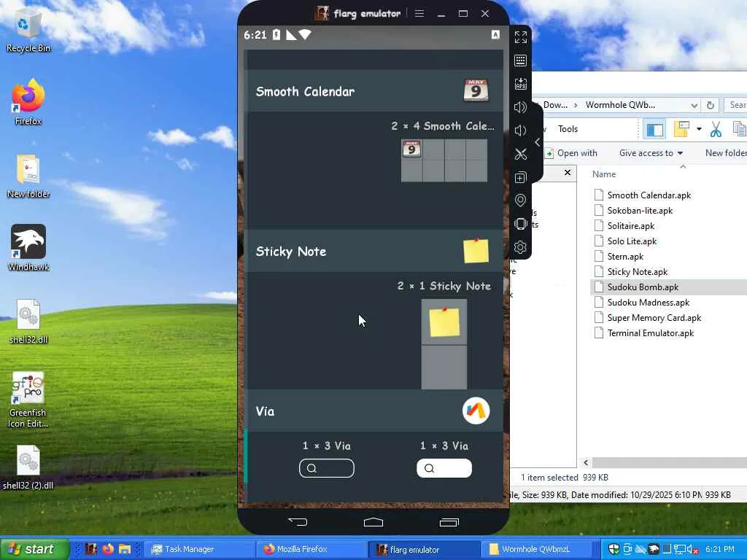
Task: Click the new item folder icon in Explorer toolbar
Action: coord(681,129)
